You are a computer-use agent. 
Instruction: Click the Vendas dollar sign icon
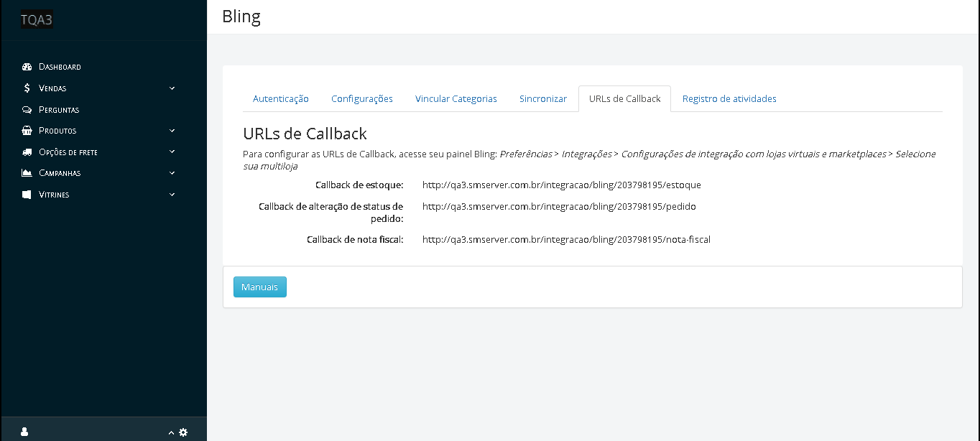tap(27, 88)
